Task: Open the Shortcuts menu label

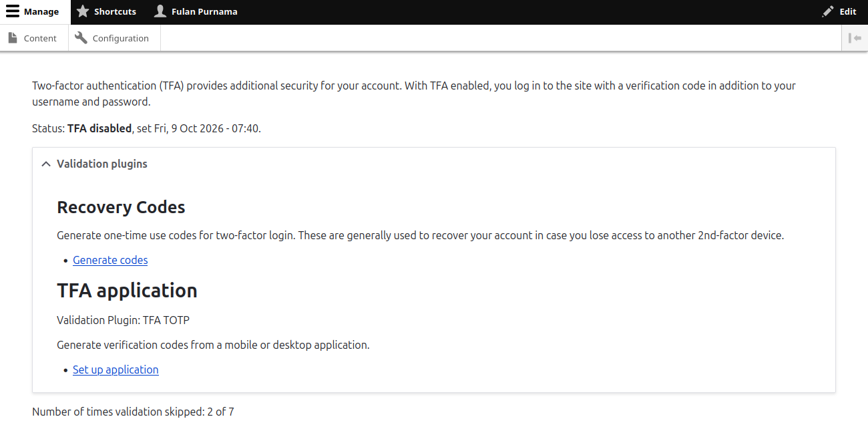Action: [115, 11]
